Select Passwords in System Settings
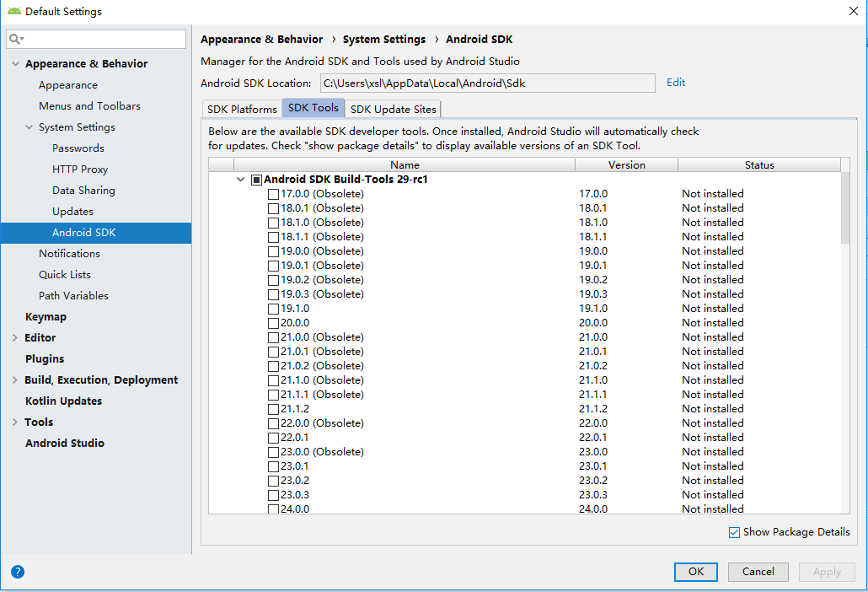 tap(78, 148)
